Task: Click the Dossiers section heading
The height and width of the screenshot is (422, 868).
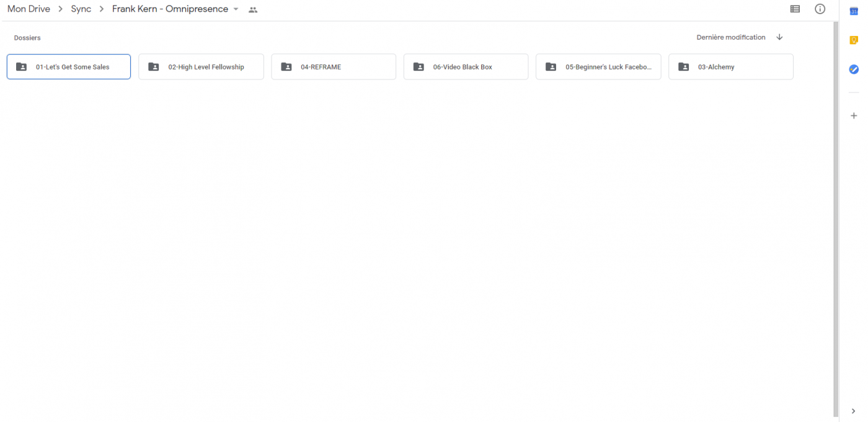Action: [27, 38]
